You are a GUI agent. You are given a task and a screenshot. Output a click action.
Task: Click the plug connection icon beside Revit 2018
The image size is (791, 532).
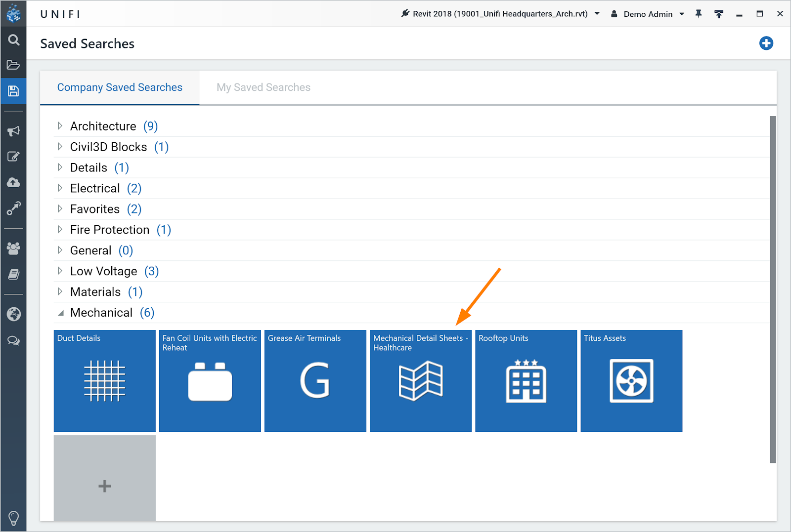[x=405, y=13]
